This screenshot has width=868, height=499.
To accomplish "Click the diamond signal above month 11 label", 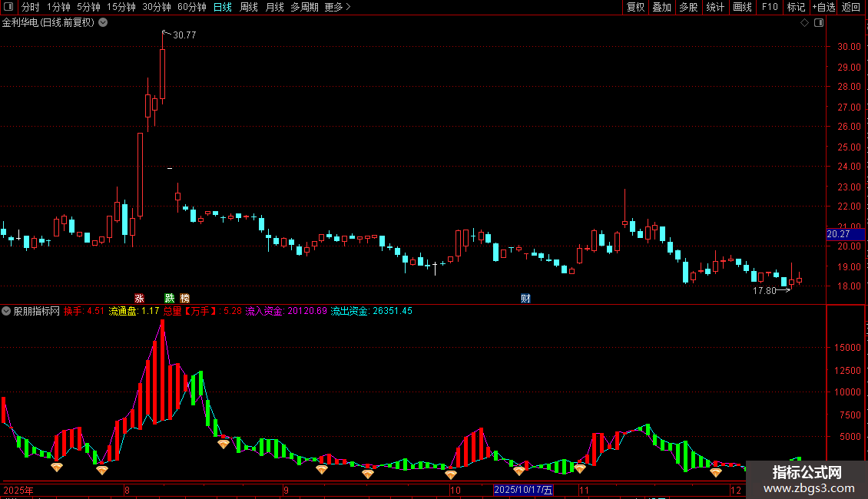I will click(580, 468).
